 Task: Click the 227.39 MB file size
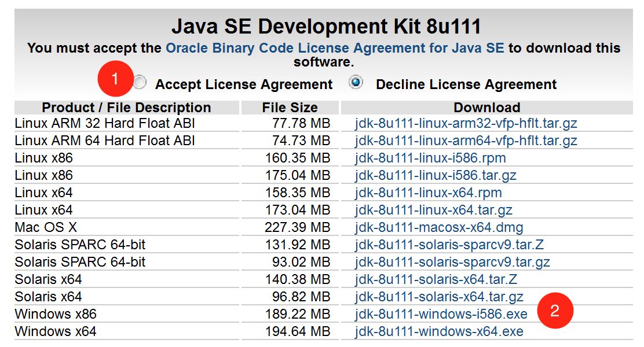298,227
